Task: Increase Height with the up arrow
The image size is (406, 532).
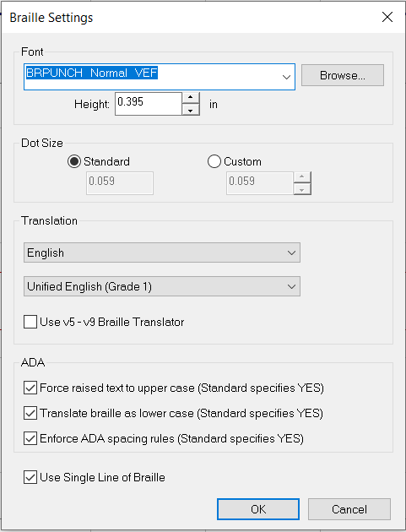Action: pyautogui.click(x=191, y=98)
